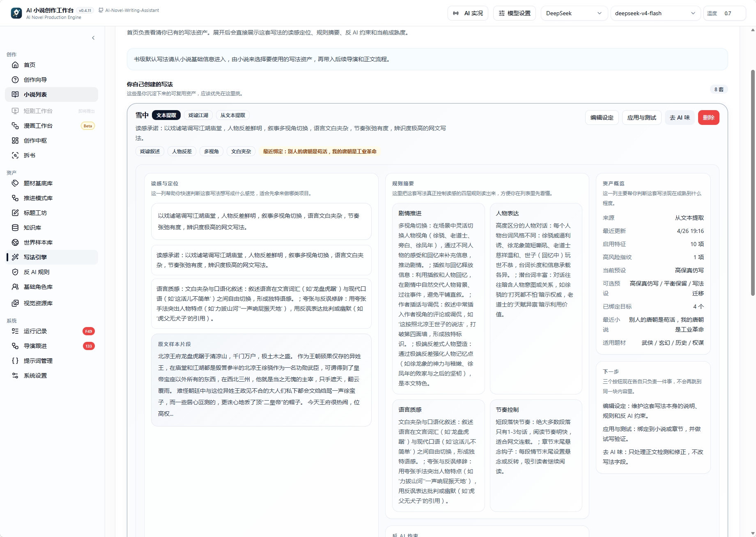Screen dimensions: 756x537
Task: Open the AI 实况 live panel
Action: [468, 13]
